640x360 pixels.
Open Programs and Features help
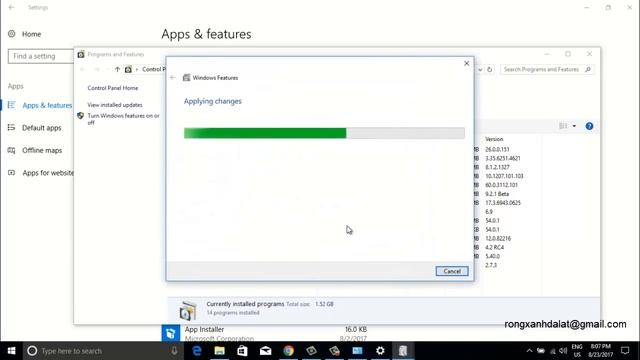point(589,126)
